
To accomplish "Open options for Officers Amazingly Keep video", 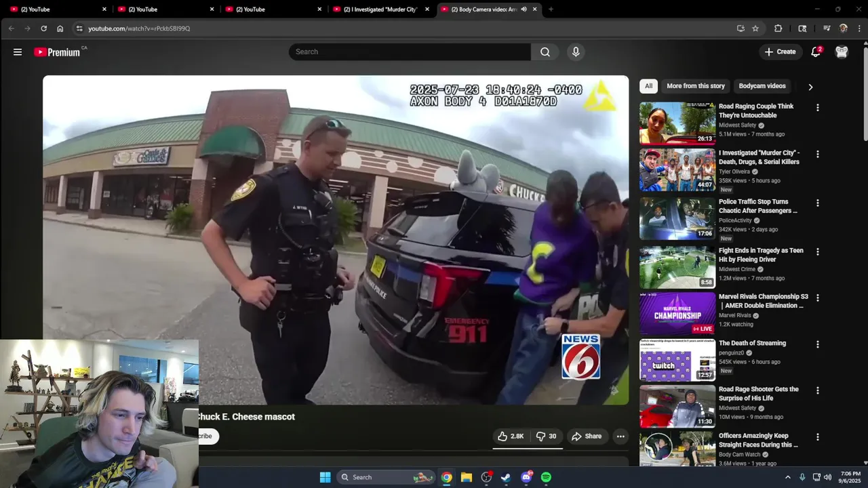I will point(817,437).
